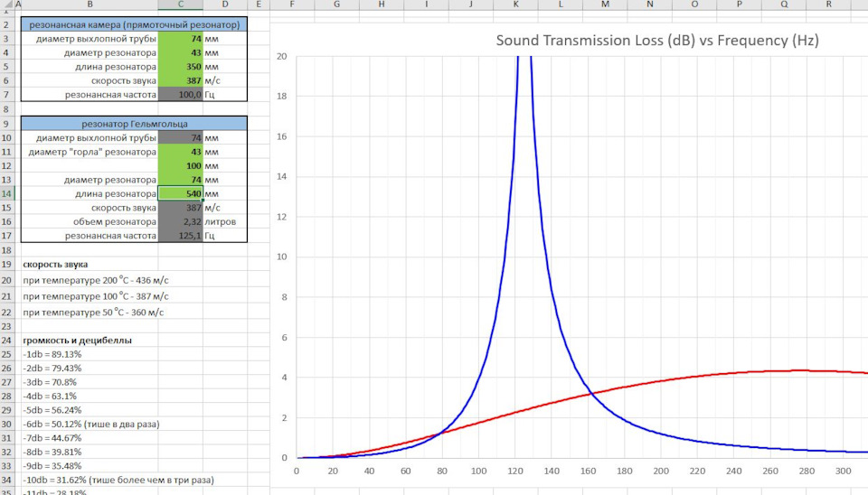
Task: Select the resonator diameter cell 74 in row 13
Action: click(x=181, y=180)
